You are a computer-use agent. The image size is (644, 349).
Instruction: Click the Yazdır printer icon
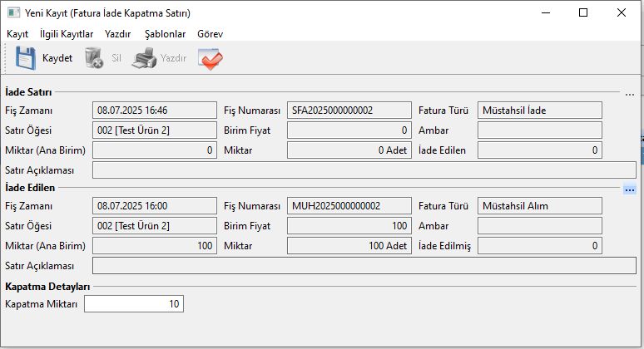point(144,58)
